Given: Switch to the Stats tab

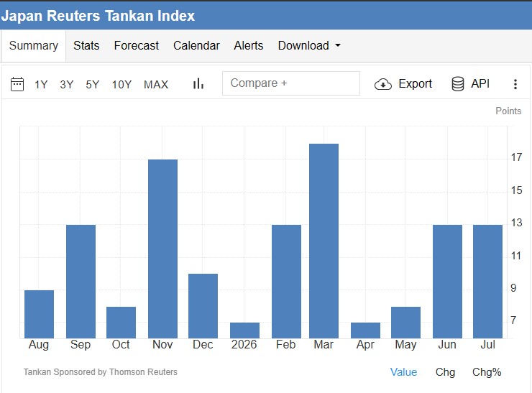Looking at the screenshot, I should pyautogui.click(x=86, y=45).
